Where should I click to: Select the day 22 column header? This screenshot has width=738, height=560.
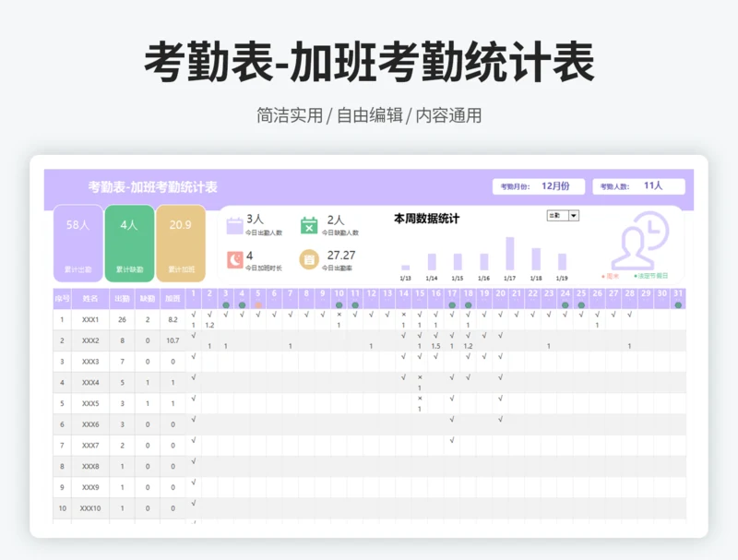coord(532,298)
